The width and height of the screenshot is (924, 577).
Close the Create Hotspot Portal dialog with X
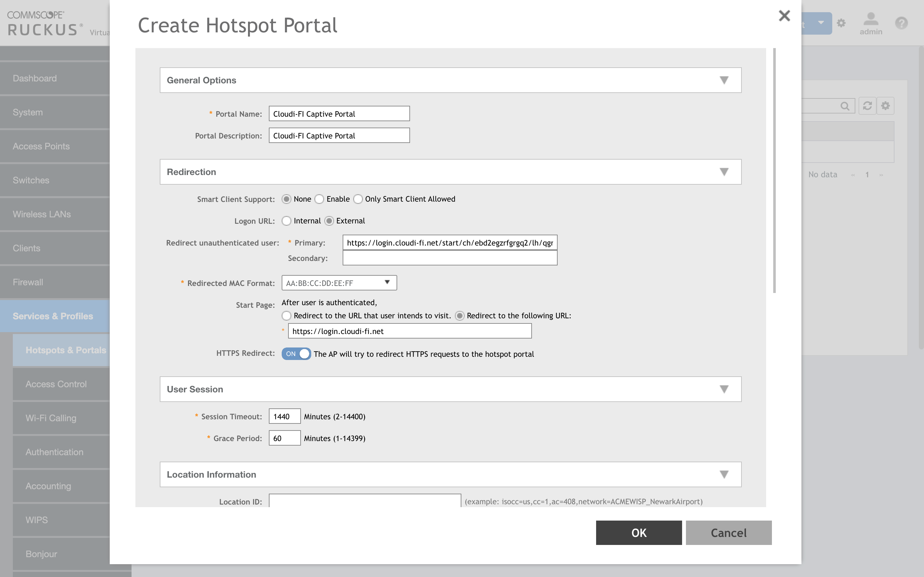click(x=785, y=16)
